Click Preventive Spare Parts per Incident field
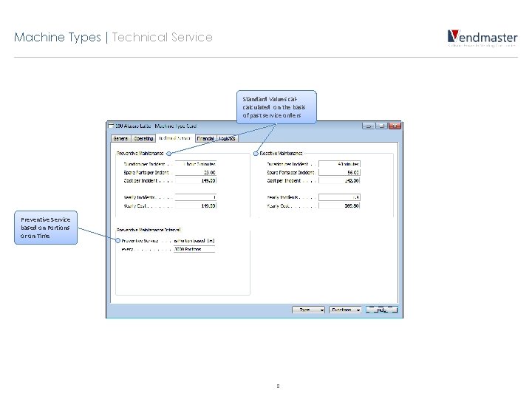 click(x=195, y=172)
